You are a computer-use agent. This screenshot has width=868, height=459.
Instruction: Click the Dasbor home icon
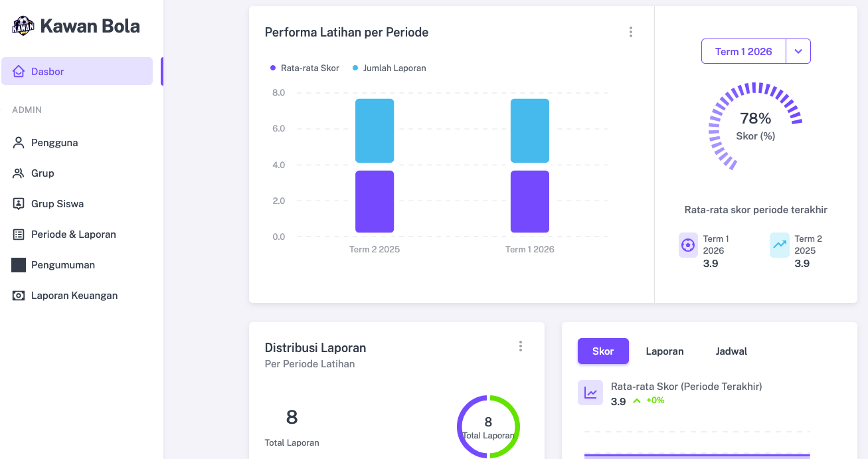point(19,72)
